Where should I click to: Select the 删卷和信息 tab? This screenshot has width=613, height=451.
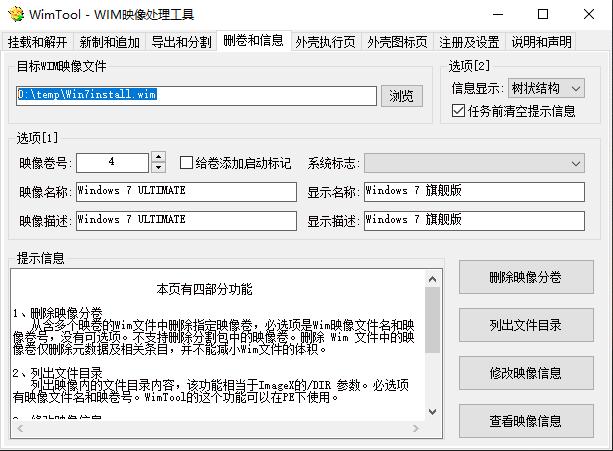click(253, 40)
